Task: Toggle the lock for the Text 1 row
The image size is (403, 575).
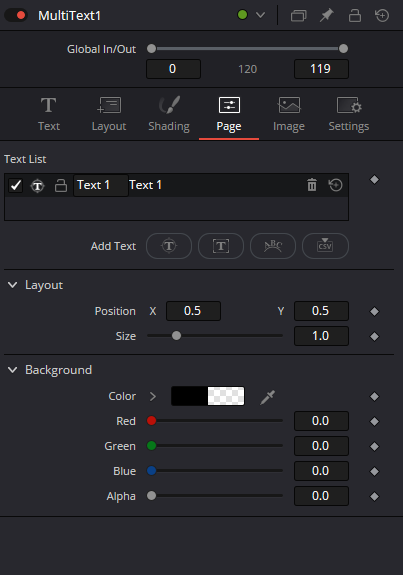Action: [61, 185]
